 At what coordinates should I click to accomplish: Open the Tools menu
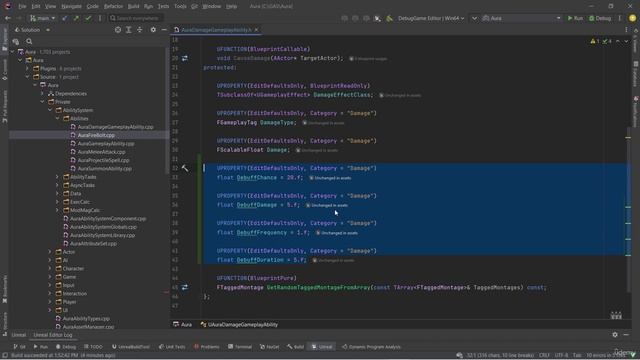180,7
